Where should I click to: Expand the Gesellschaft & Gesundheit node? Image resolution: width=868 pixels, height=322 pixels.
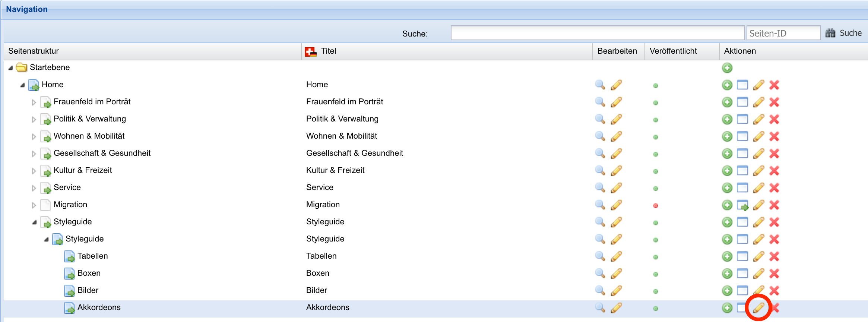(x=34, y=154)
